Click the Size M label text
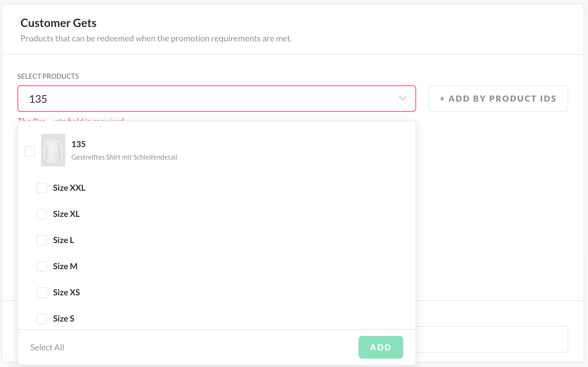588x367 pixels. point(65,267)
